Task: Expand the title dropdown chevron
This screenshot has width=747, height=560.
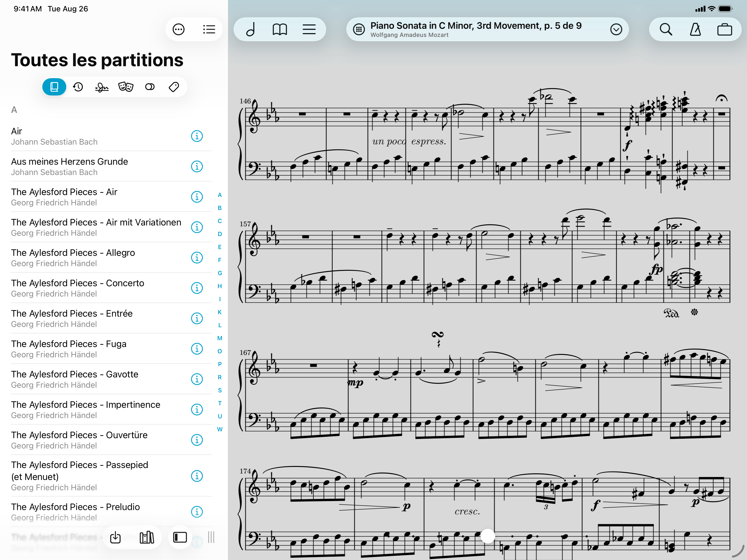Action: tap(616, 30)
